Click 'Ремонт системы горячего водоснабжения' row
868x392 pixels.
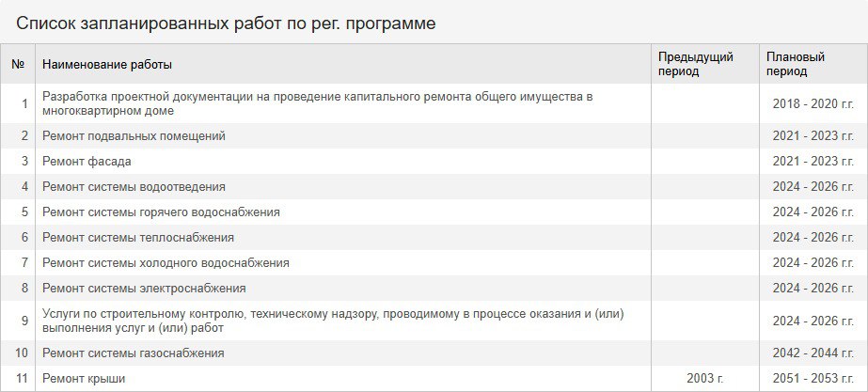[434, 212]
